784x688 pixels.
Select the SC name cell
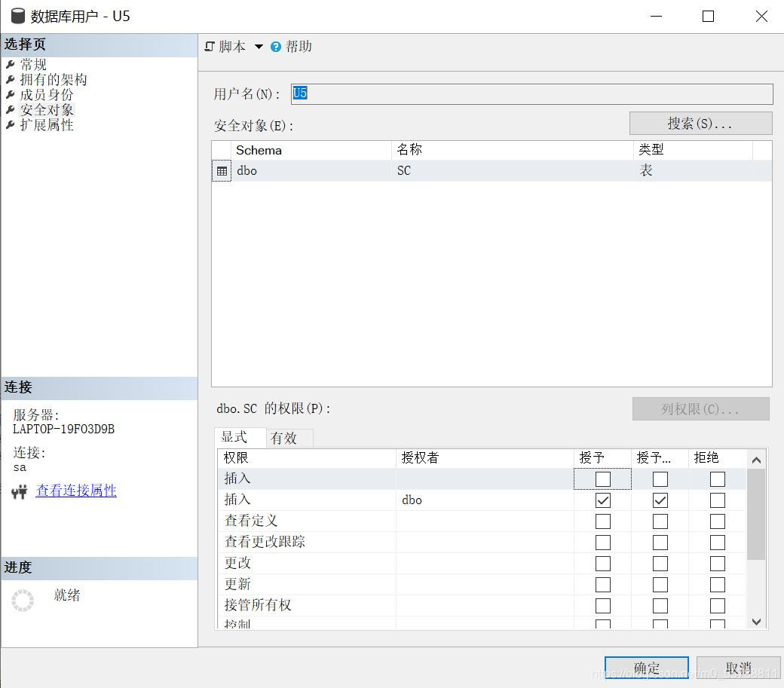(x=512, y=171)
